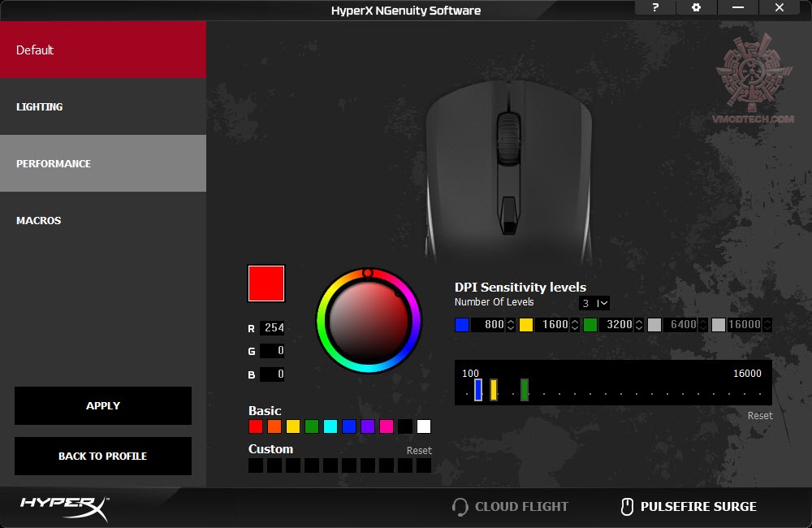The width and height of the screenshot is (812, 528).
Task: Adjust the 3200 DPI stepper arrows
Action: pos(639,324)
